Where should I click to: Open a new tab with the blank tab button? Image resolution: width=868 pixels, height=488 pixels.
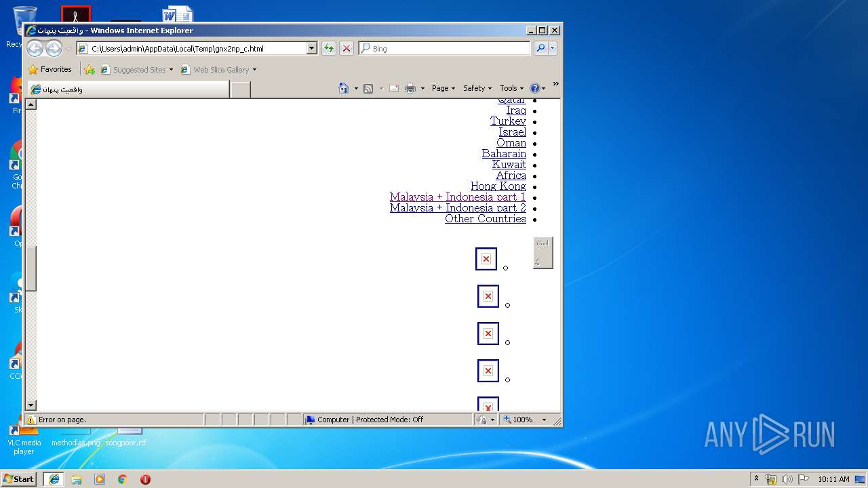point(240,89)
